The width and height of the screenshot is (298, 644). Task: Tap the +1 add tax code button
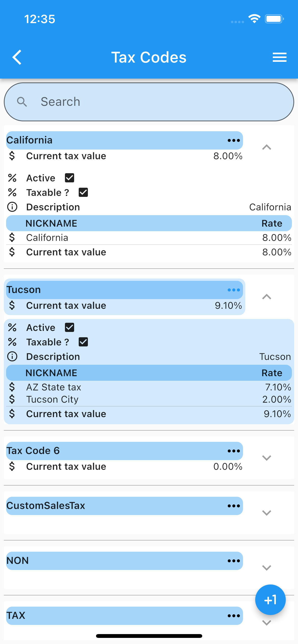(x=270, y=600)
